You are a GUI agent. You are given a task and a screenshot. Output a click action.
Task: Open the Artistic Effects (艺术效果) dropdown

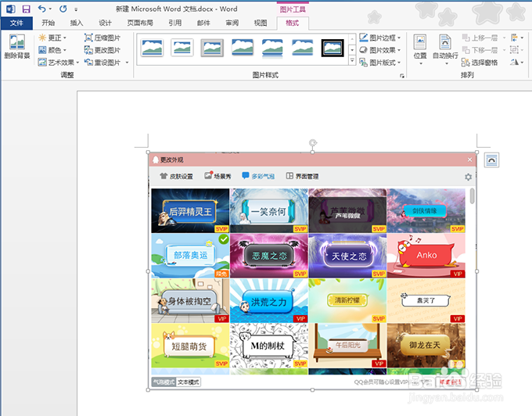click(x=59, y=63)
